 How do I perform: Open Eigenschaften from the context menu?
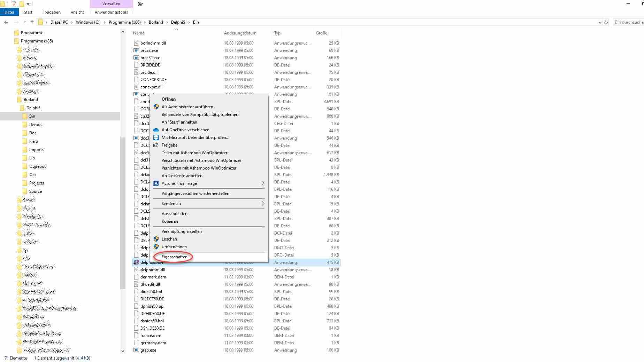209,257
